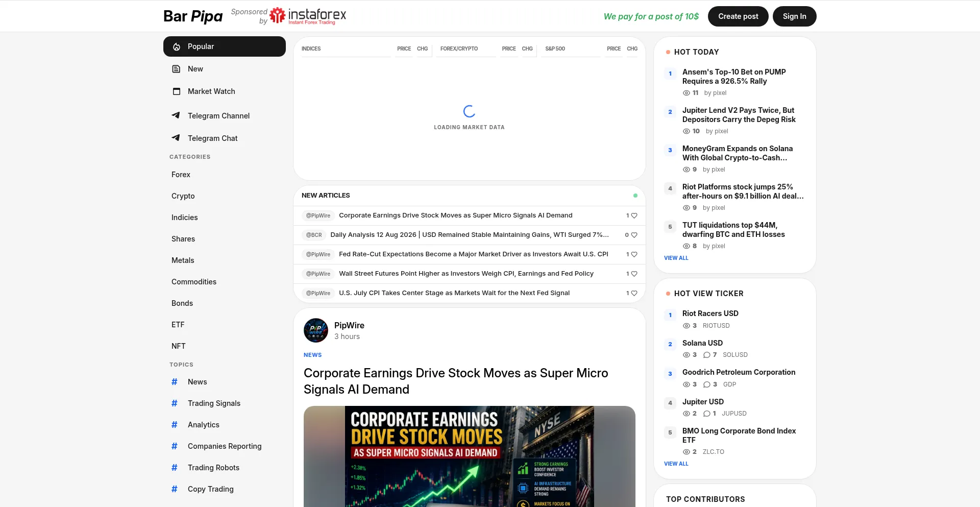The image size is (980, 507).
Task: Select the Crypto category
Action: 183,196
